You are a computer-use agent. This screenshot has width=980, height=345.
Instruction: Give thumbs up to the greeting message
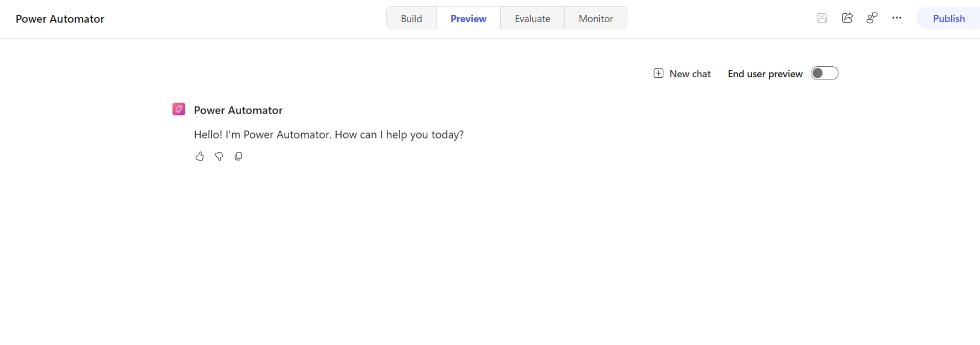point(200,156)
